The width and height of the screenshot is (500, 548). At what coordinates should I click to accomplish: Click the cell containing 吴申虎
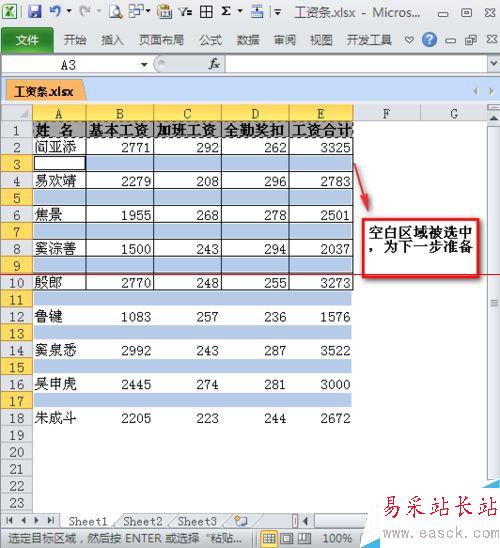click(59, 384)
